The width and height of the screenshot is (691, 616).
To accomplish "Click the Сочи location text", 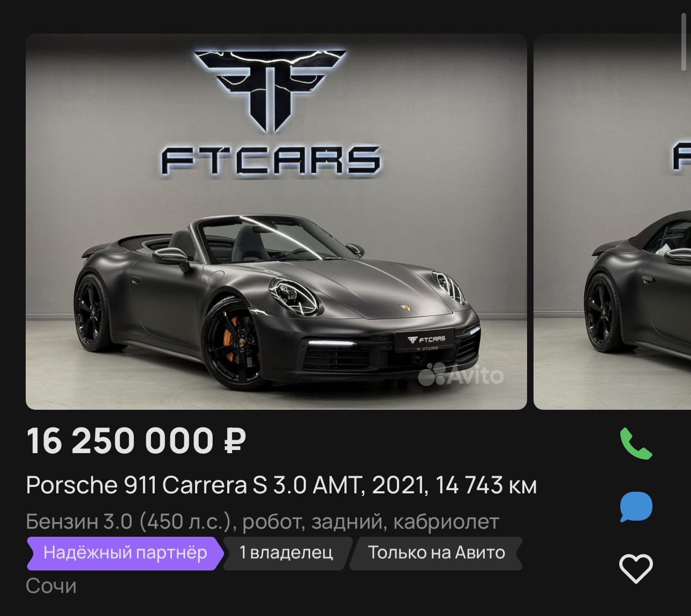I will point(51,586).
